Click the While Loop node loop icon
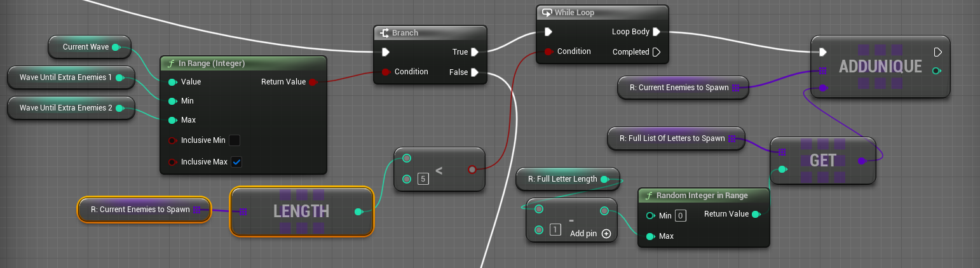The height and width of the screenshot is (268, 980). [x=546, y=13]
